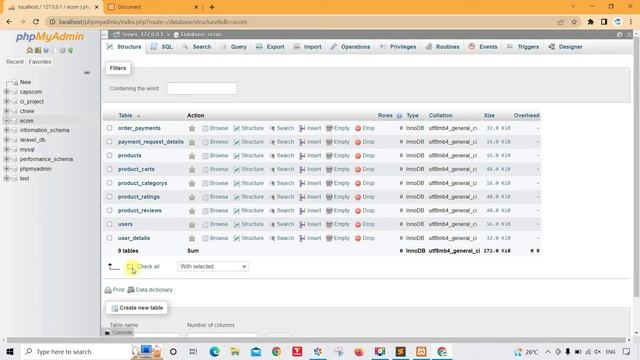Check the product_categorys row checkbox
This screenshot has width=640, height=360.
[x=109, y=183]
